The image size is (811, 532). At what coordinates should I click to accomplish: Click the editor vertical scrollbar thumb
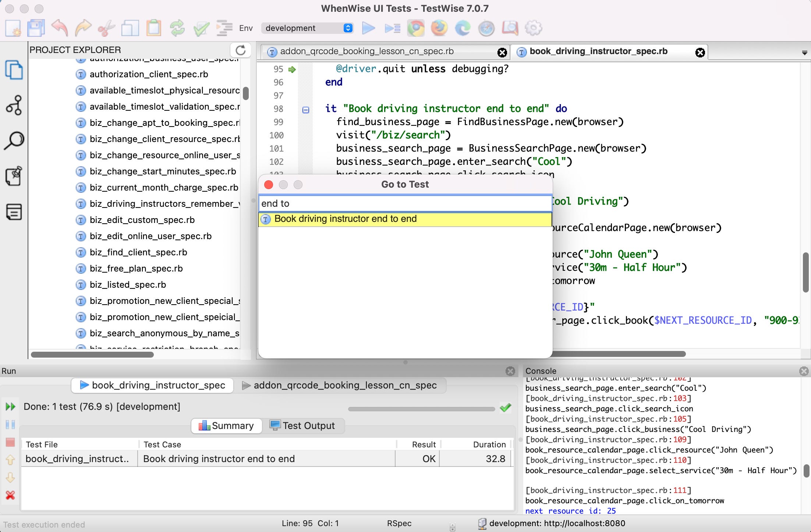pos(805,272)
